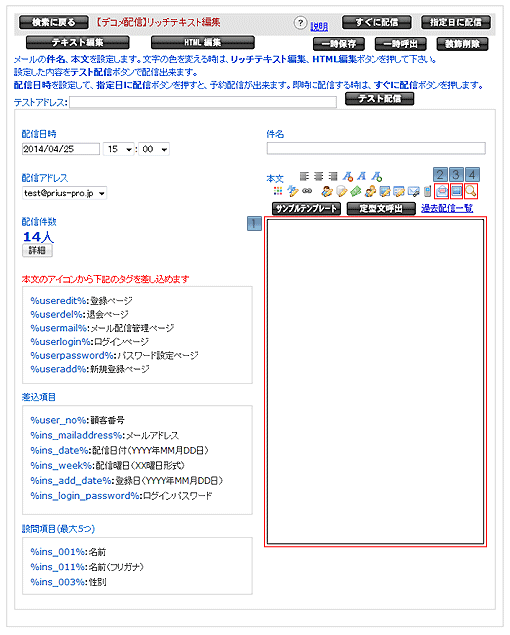Click the mobile phone icon in toolbar
Image resolution: width=510 pixels, height=635 pixels.
pos(427,191)
